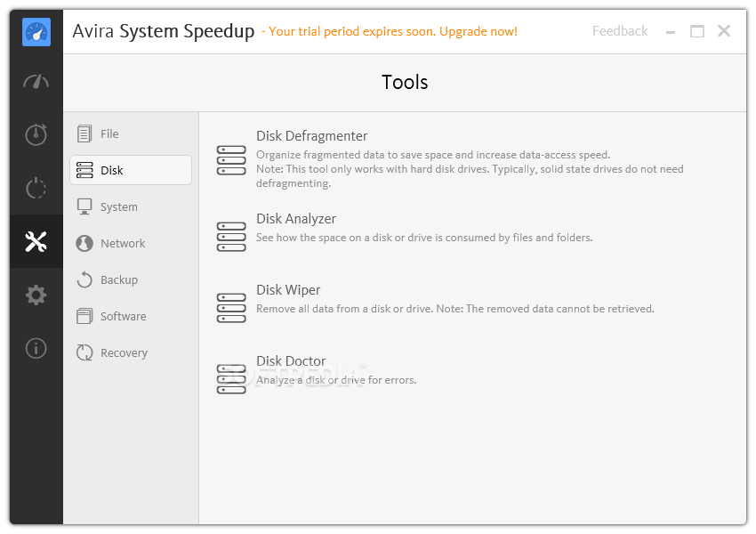
Task: Minimize the Avira window
Action: click(671, 32)
